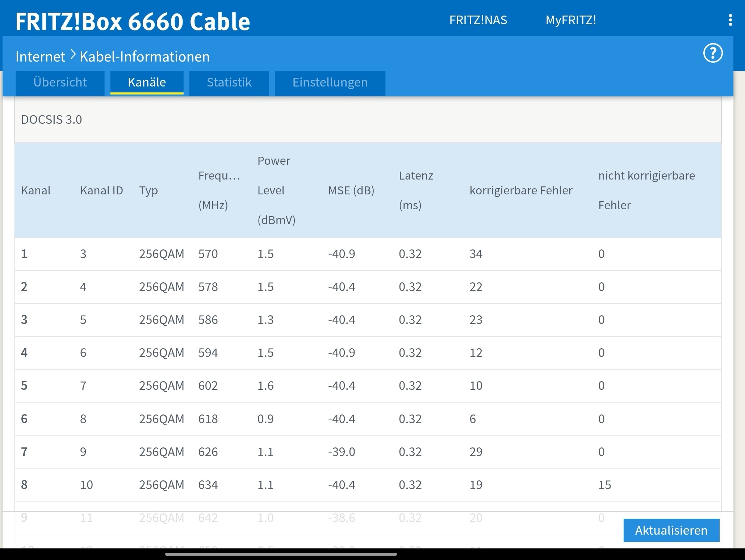The image size is (745, 560).
Task: Select frequency value 578
Action: (x=208, y=287)
